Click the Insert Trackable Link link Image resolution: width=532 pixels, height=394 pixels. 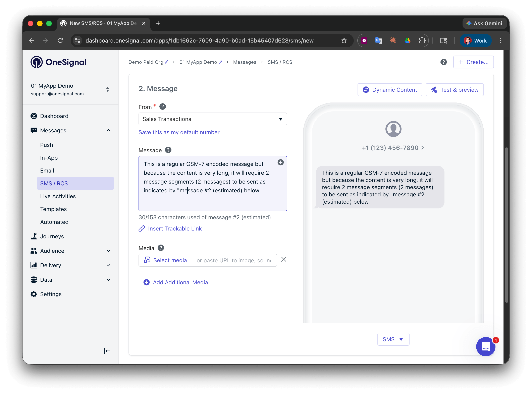[174, 228]
